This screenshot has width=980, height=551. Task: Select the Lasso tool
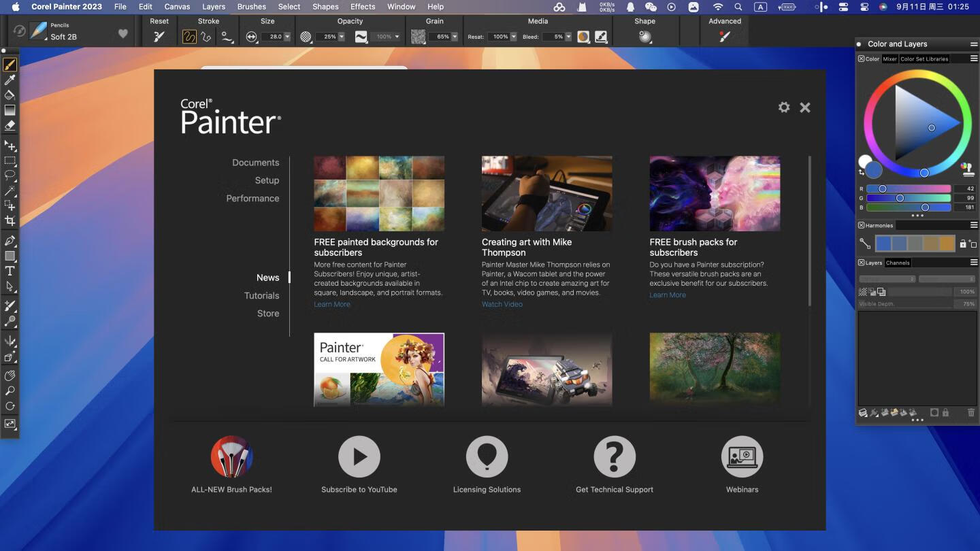10,176
